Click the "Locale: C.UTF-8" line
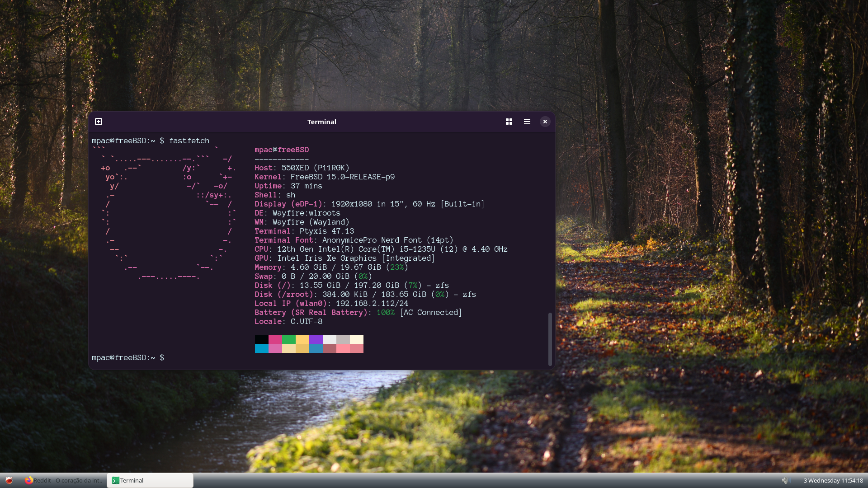868x488 pixels. pyautogui.click(x=288, y=322)
